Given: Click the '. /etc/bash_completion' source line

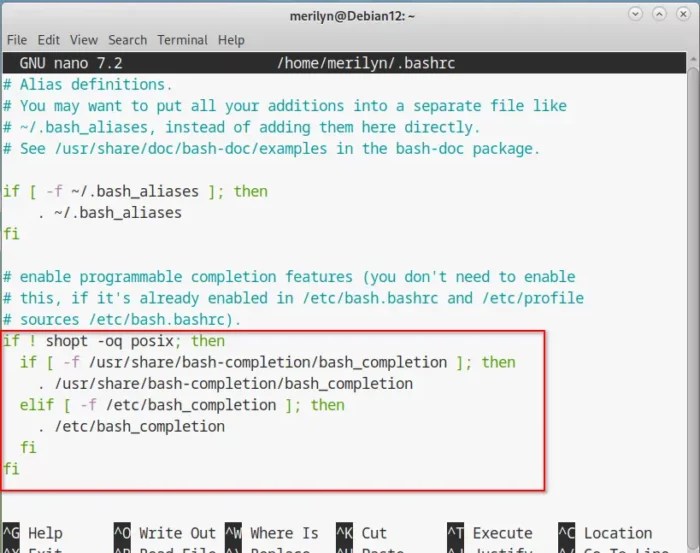Looking at the screenshot, I should (x=131, y=427).
